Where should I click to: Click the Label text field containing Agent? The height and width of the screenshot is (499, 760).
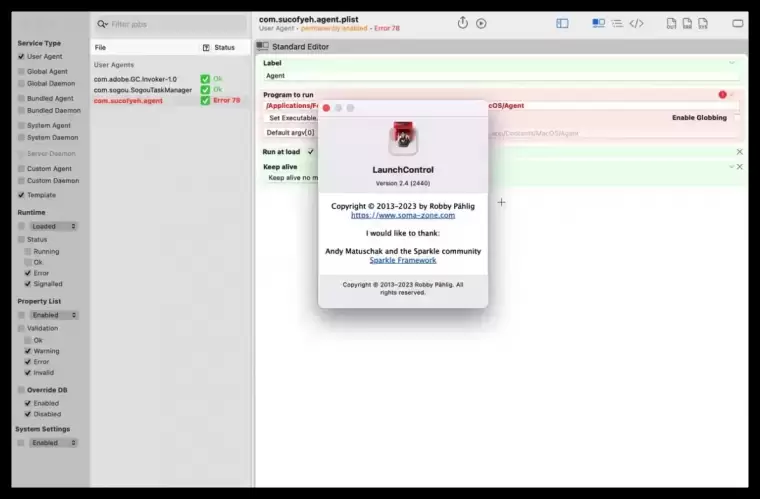tap(502, 76)
